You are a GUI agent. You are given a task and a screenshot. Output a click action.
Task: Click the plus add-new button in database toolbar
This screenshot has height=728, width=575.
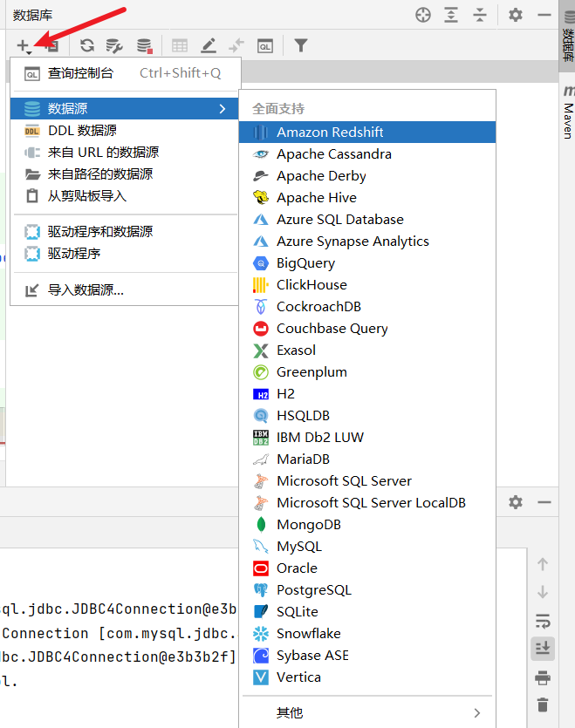pyautogui.click(x=24, y=45)
